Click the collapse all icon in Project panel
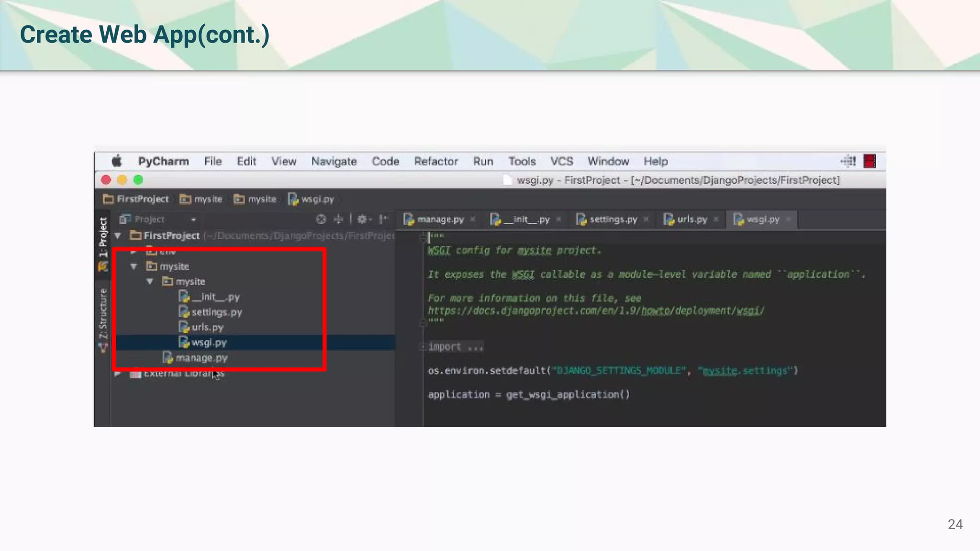The height and width of the screenshot is (551, 980). [x=338, y=219]
